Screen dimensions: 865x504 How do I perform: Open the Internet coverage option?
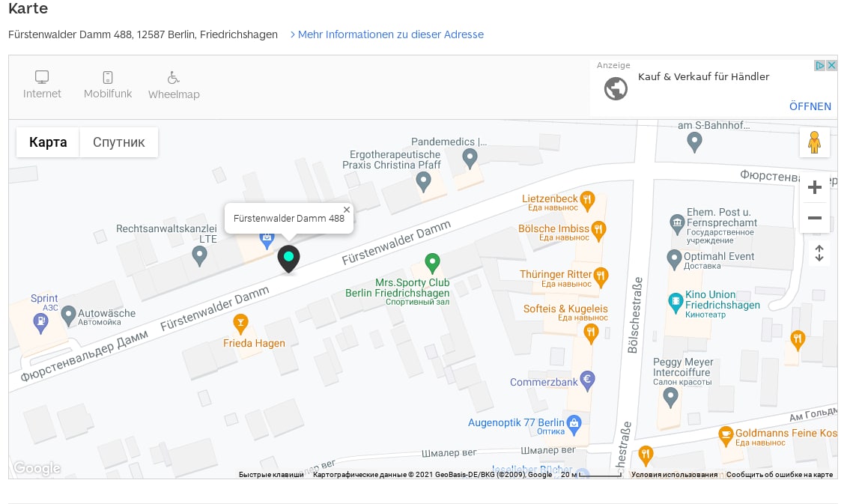click(x=42, y=85)
